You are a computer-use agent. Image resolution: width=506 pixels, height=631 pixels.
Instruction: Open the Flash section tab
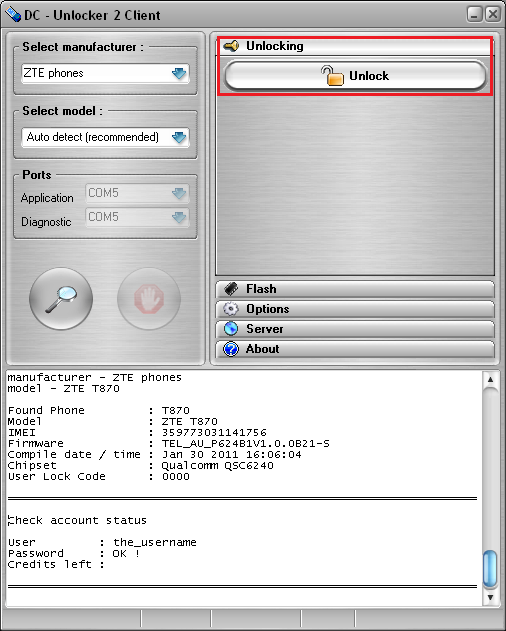click(x=355, y=289)
